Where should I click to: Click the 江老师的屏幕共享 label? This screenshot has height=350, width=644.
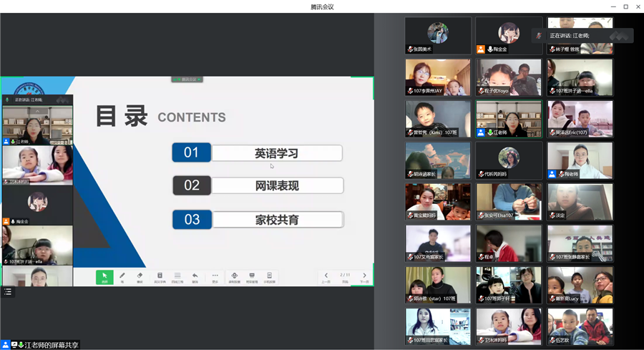coord(52,345)
